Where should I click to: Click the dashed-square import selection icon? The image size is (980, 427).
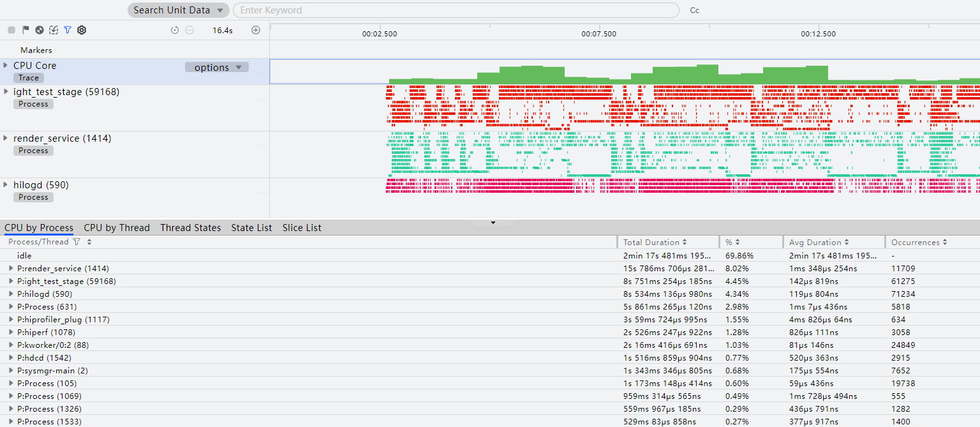coord(54,30)
